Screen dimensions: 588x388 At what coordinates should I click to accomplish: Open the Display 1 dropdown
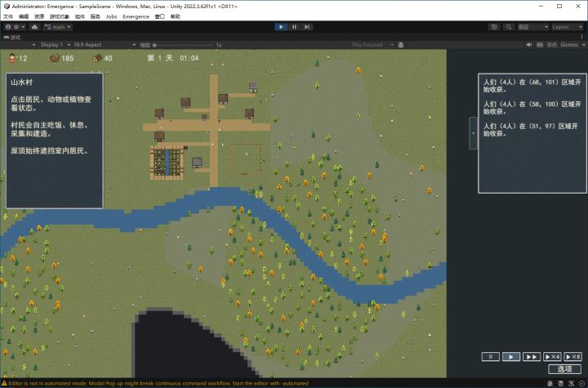coord(56,45)
